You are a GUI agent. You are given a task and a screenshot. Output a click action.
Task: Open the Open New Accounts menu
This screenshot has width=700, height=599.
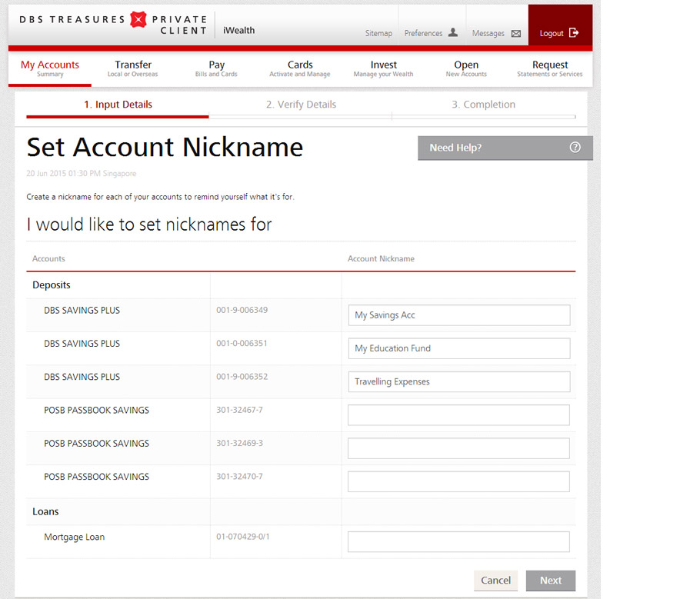click(466, 68)
